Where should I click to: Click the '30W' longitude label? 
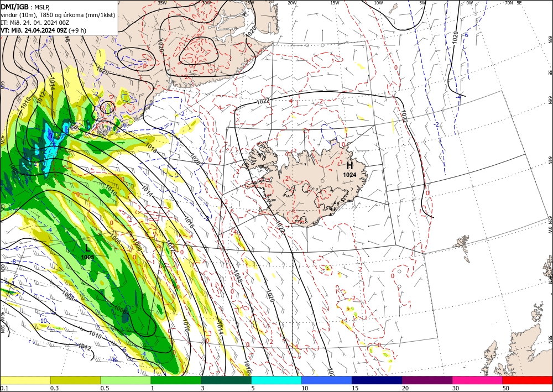click(206, 3)
